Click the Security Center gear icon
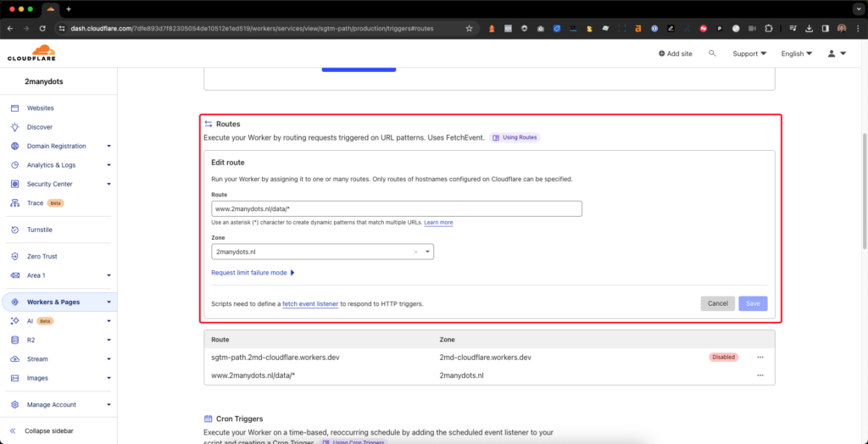Screen dimensions: 868x444 [15, 184]
